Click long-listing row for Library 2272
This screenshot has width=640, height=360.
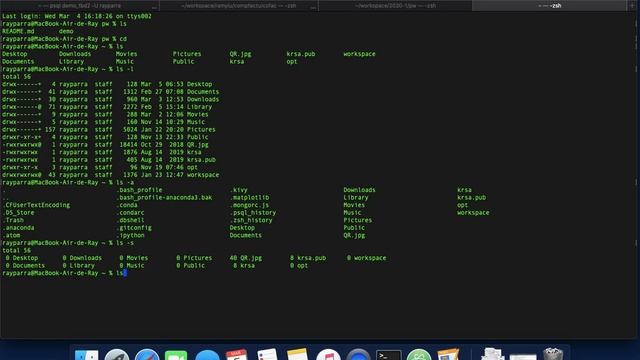click(107, 107)
